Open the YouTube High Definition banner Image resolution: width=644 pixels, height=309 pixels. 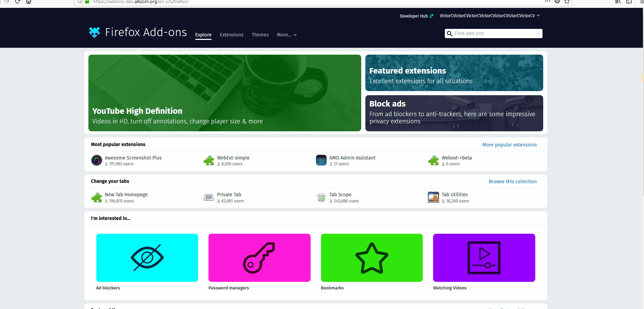tap(225, 93)
